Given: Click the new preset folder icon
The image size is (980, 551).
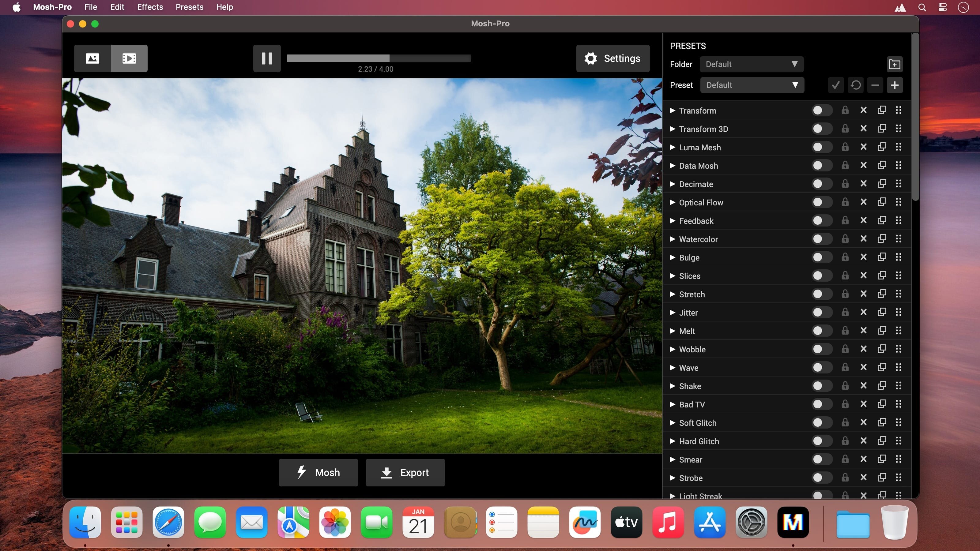Looking at the screenshot, I should click(x=894, y=64).
